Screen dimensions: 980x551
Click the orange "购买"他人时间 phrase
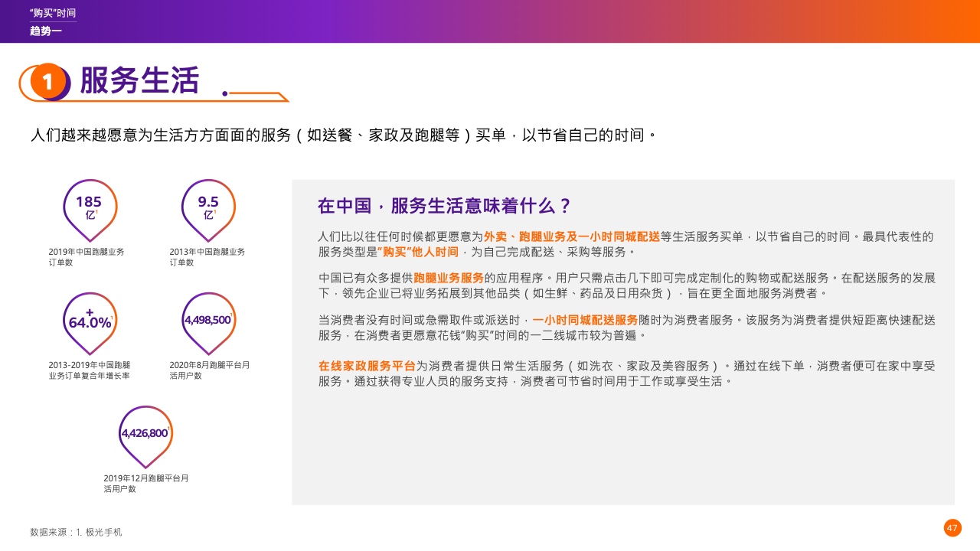(x=417, y=252)
